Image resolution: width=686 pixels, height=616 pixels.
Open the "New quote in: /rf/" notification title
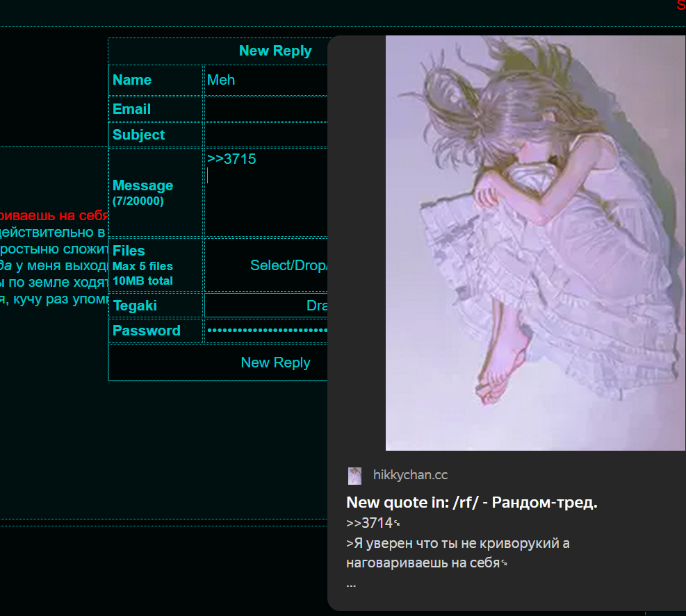[471, 503]
